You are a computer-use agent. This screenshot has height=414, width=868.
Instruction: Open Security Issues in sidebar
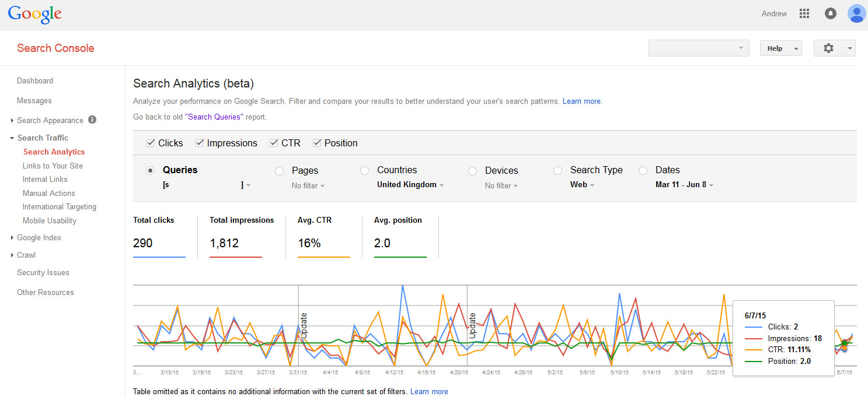click(43, 272)
